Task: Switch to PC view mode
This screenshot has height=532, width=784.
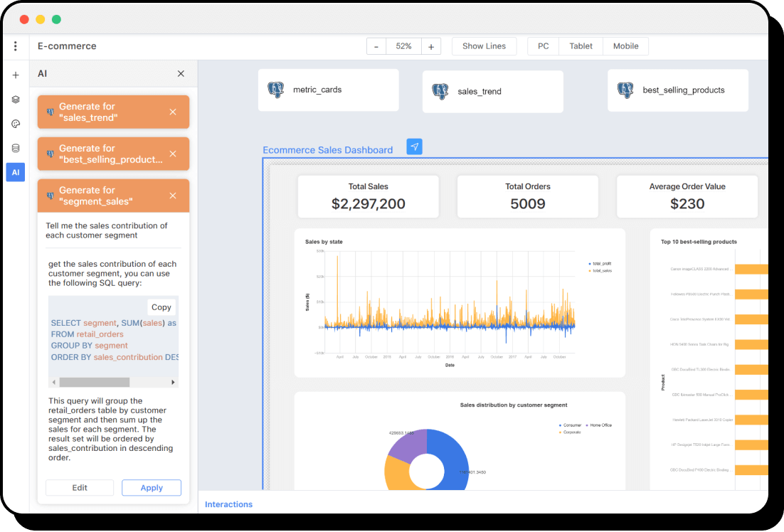Action: tap(543, 46)
